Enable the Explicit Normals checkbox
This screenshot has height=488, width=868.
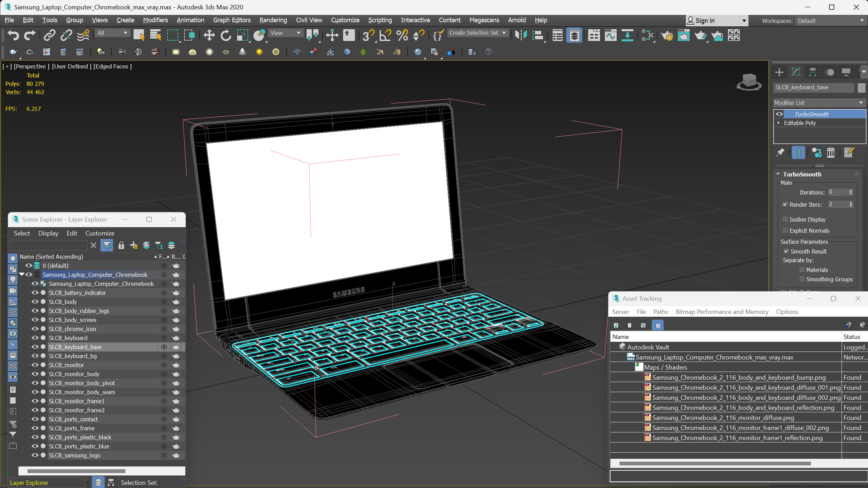tap(785, 231)
